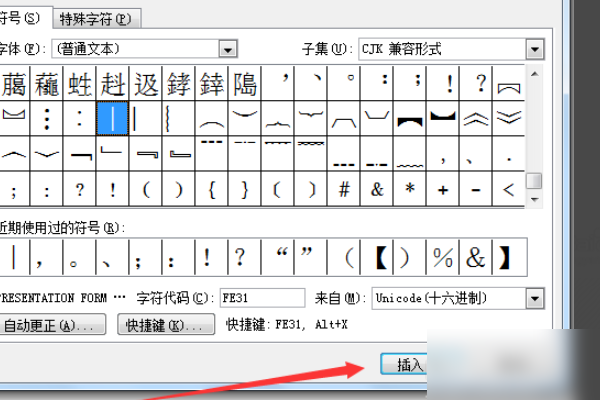Choose the percent sign in recently used symbols
600x400 pixels.
pyautogui.click(x=443, y=257)
